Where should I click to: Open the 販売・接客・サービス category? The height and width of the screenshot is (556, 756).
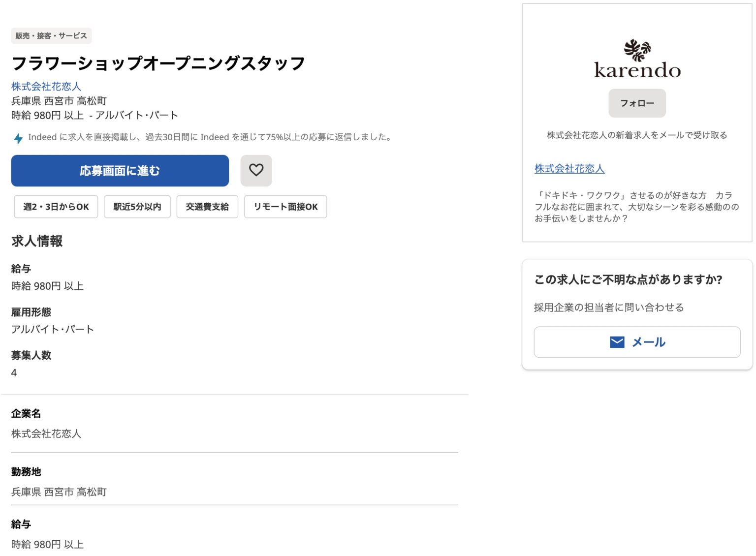(51, 35)
